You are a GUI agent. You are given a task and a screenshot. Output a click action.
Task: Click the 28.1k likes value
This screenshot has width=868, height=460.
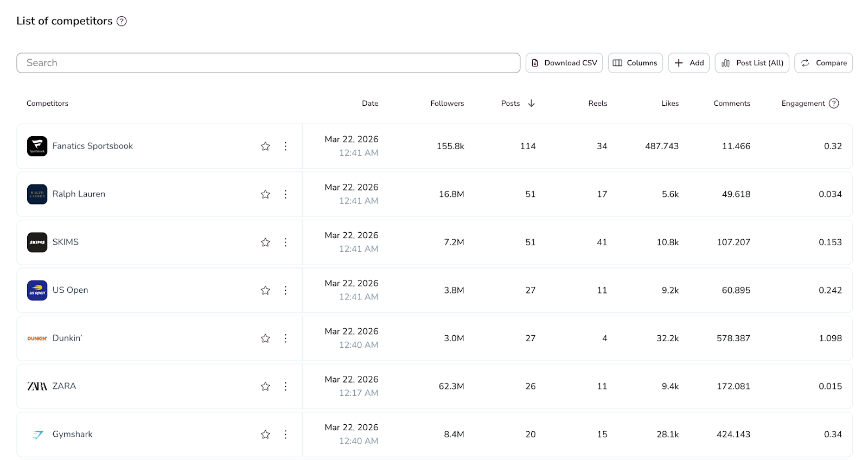[668, 435]
